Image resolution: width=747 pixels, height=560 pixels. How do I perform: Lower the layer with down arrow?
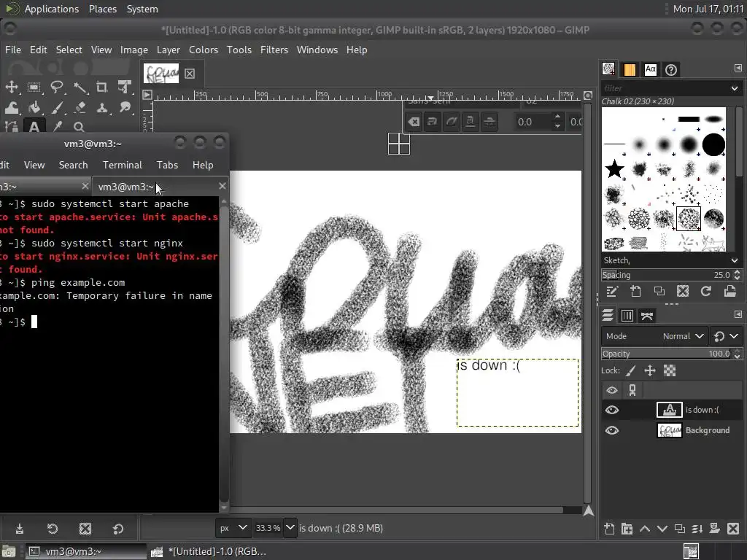662,529
